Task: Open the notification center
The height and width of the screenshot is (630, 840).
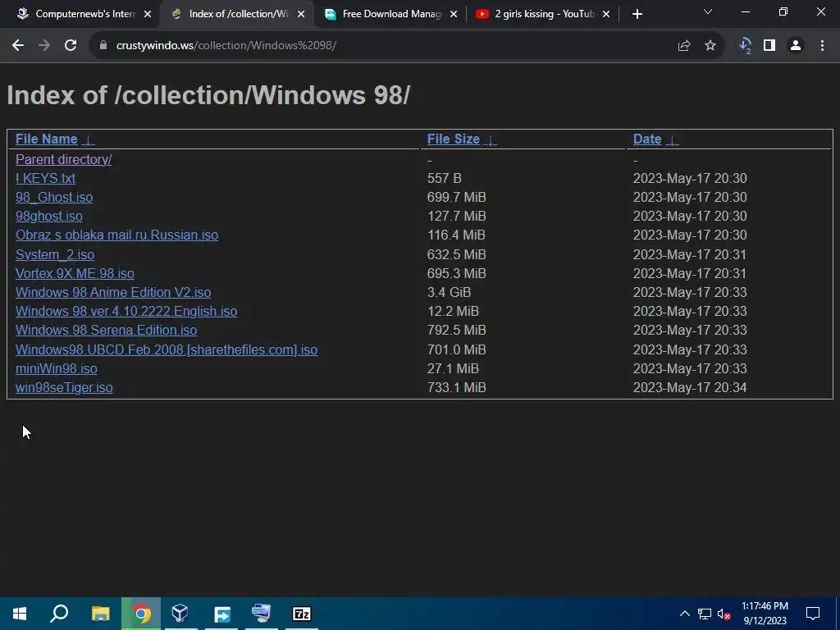Action: pos(813,614)
